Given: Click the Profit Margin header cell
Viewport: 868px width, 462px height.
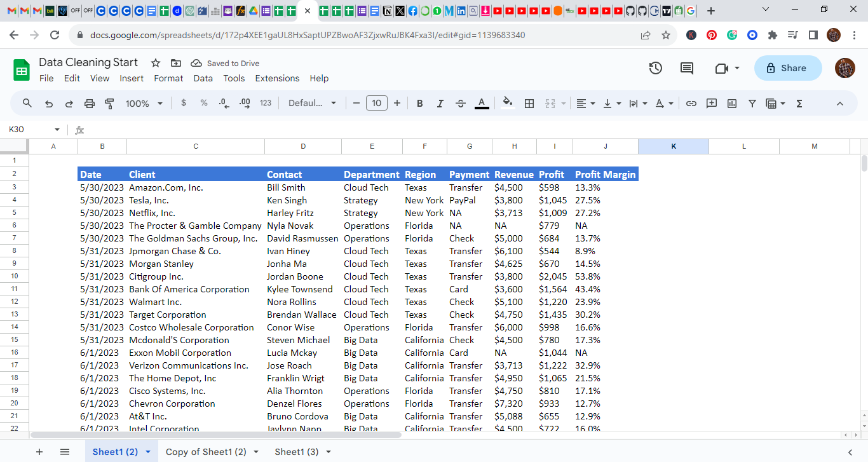Looking at the screenshot, I should point(606,174).
